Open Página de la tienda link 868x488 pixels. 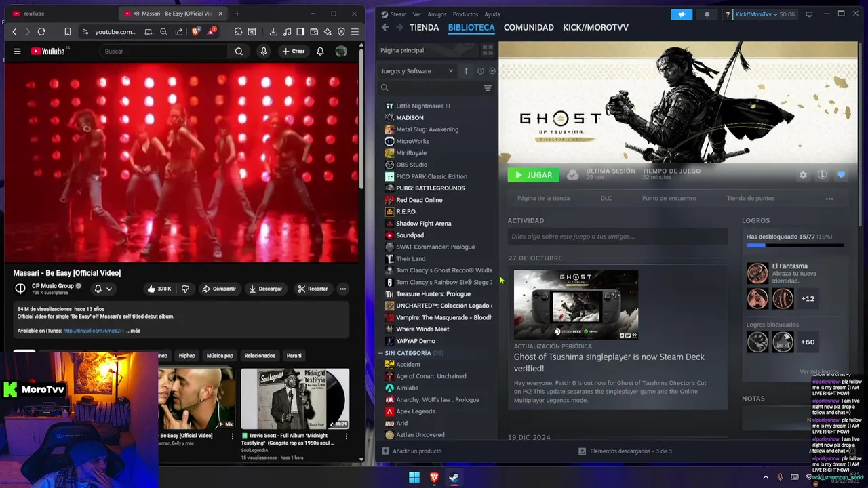pos(543,199)
